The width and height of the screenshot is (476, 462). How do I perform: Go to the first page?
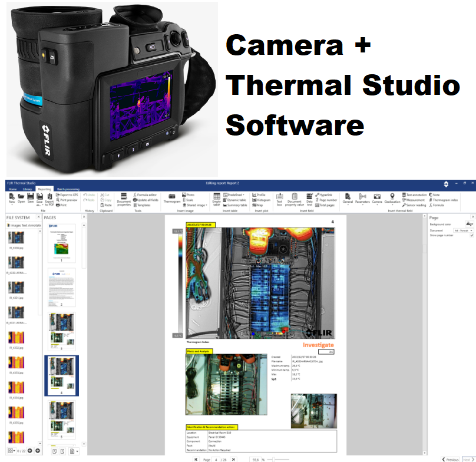click(x=196, y=459)
